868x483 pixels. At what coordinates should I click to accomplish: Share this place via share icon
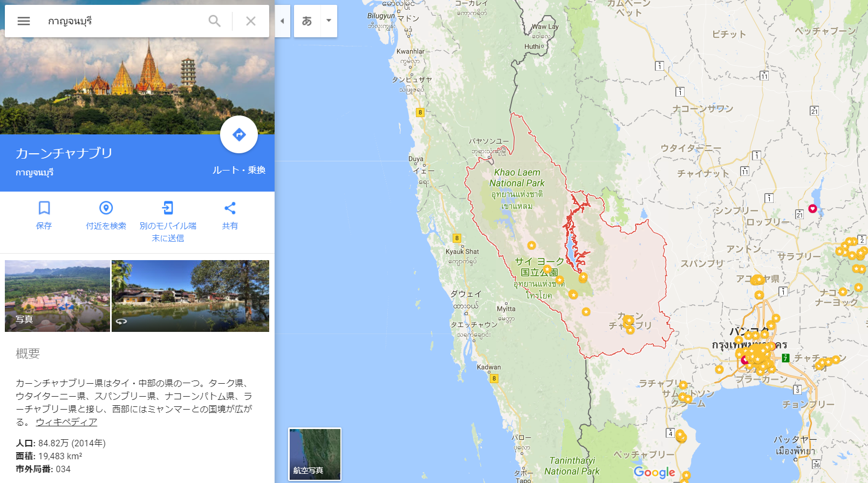(230, 208)
